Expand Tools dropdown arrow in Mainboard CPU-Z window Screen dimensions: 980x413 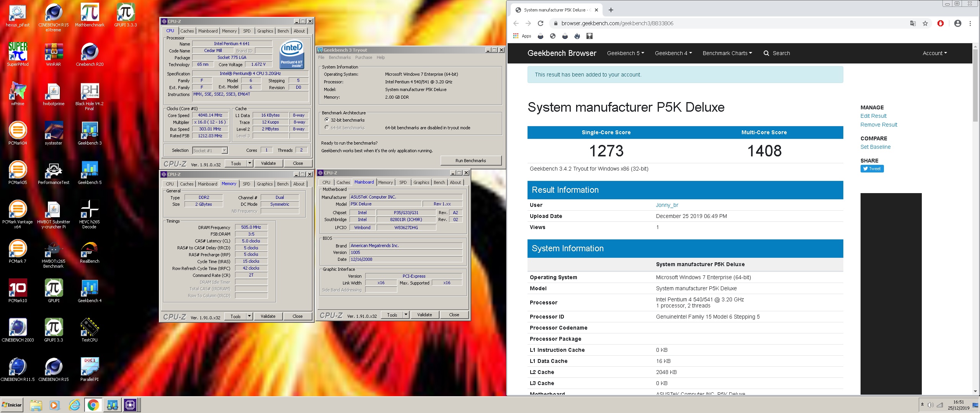point(406,315)
